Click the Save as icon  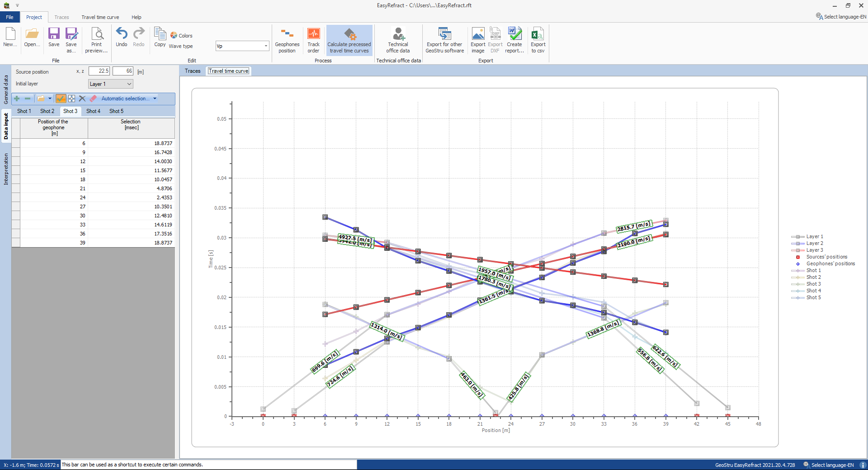pyautogui.click(x=71, y=40)
